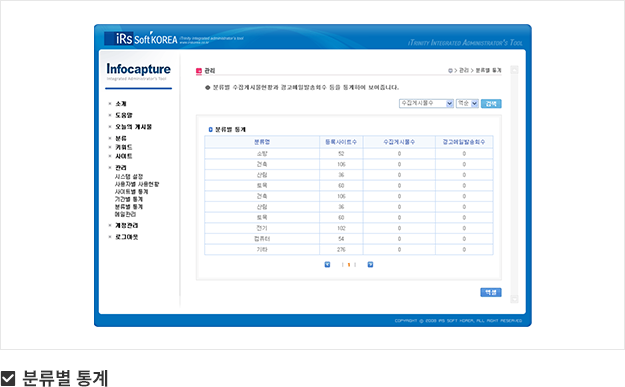Click the 검색 search button
This screenshot has height=387, width=625.
491,104
